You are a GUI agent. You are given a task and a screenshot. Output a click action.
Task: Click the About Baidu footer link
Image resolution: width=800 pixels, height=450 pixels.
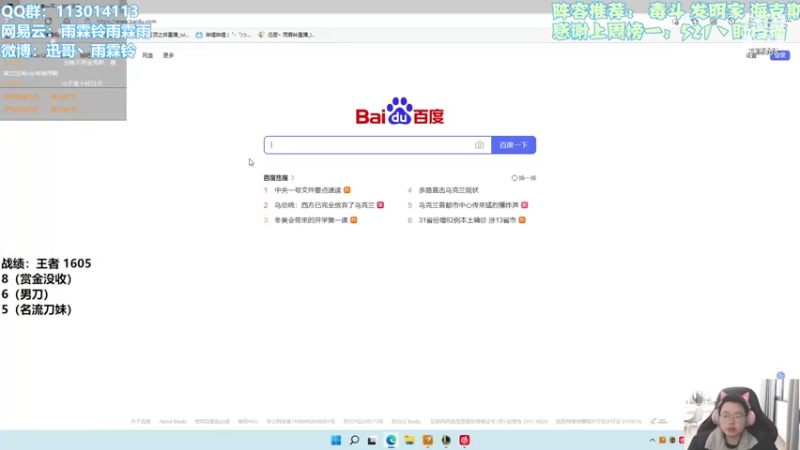click(x=172, y=421)
